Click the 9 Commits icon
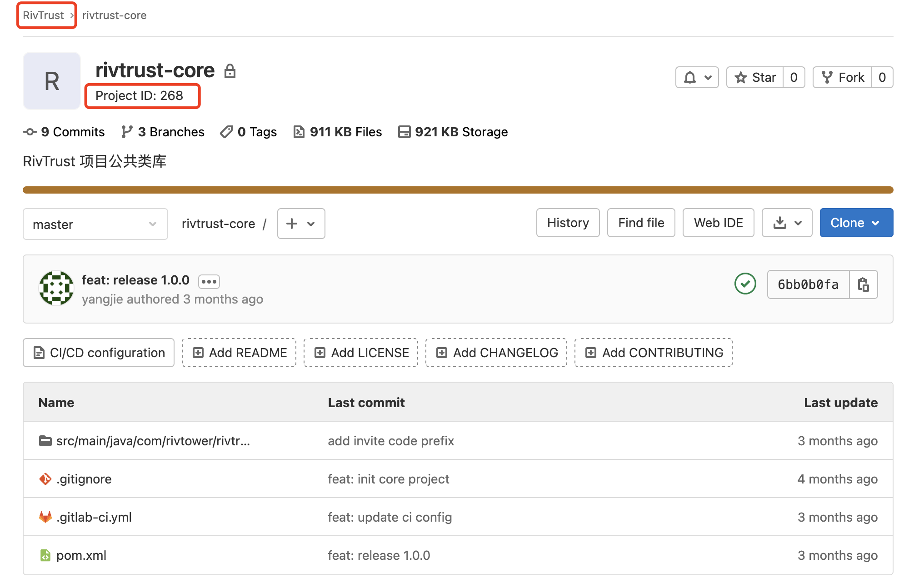This screenshot has width=919, height=588. pyautogui.click(x=29, y=132)
